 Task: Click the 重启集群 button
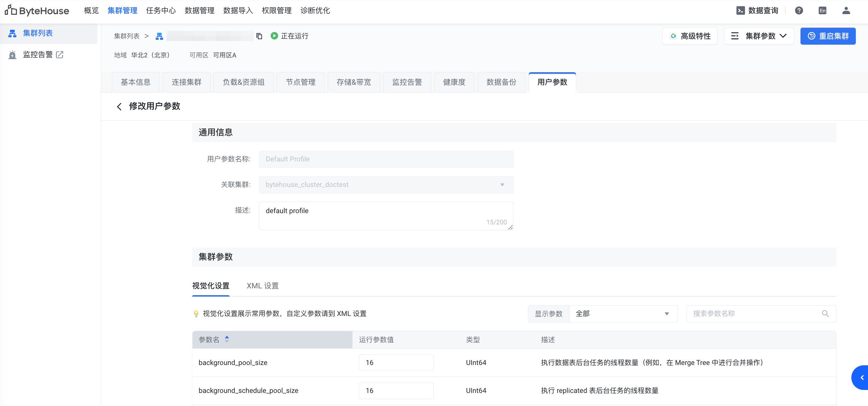pyautogui.click(x=828, y=36)
